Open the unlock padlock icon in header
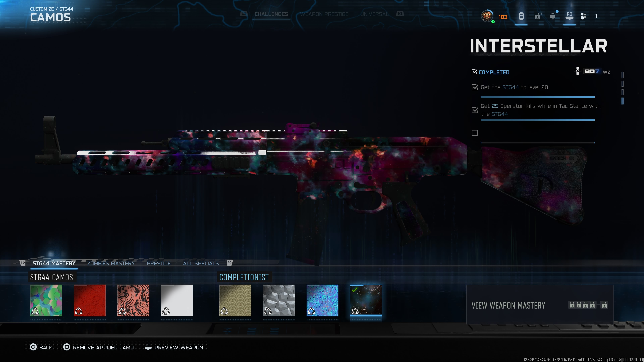Screen dimensions: 644x362 [538, 16]
